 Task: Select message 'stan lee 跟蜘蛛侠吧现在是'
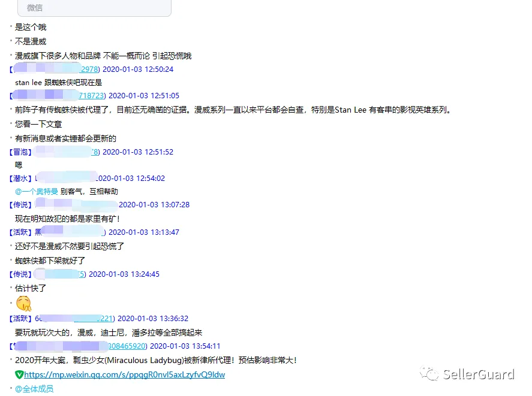(x=58, y=83)
